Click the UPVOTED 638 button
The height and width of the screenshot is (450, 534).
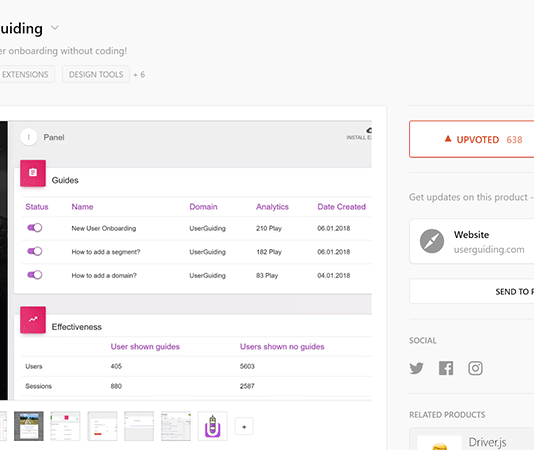pos(472,139)
